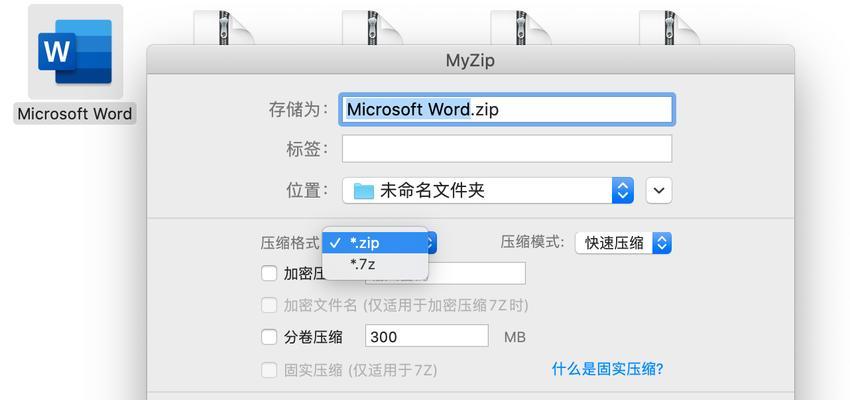Open the 什么是固实压缩? help link
The image size is (850, 400).
tap(608, 370)
